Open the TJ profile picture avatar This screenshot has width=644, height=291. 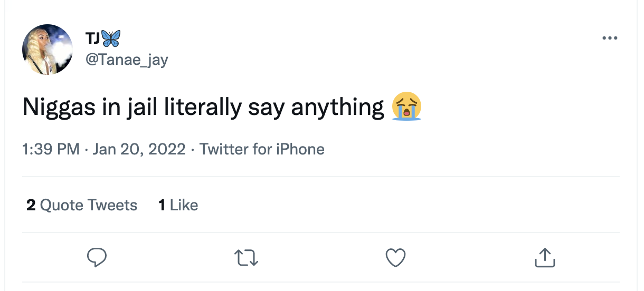tap(48, 49)
